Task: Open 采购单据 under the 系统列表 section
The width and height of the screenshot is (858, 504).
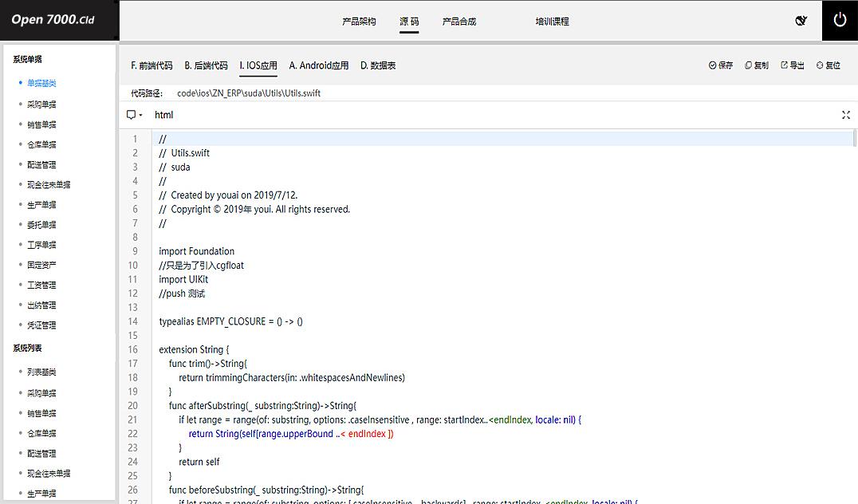Action: pyautogui.click(x=41, y=393)
